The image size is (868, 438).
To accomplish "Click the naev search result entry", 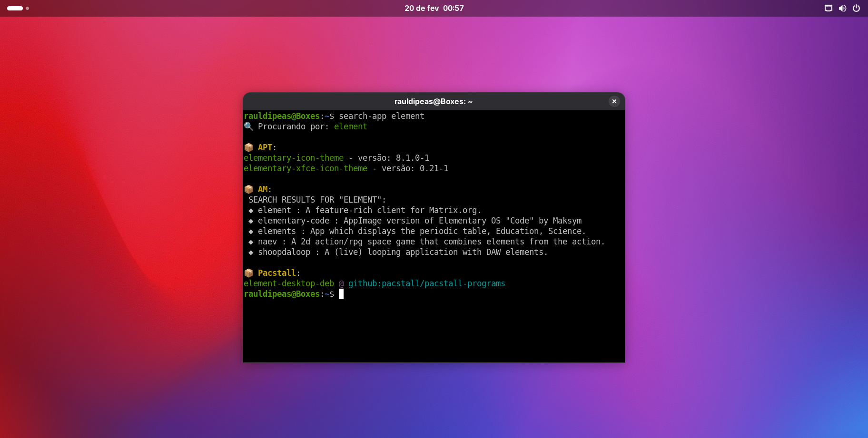I will click(x=267, y=242).
